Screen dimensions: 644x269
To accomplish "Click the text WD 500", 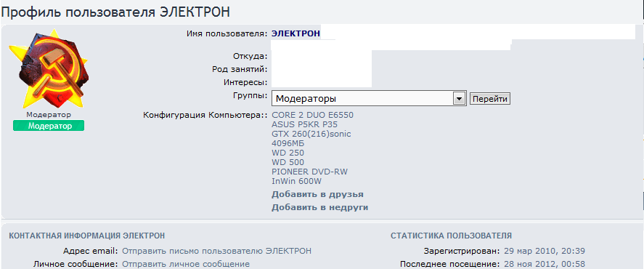I will [x=288, y=162].
